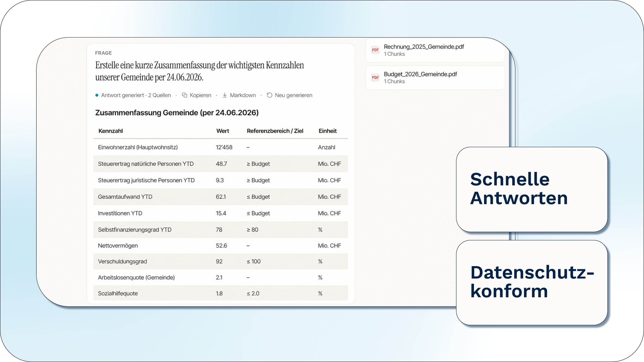Select the value 12'458
Screen dimensions: 644x362
(x=224, y=147)
